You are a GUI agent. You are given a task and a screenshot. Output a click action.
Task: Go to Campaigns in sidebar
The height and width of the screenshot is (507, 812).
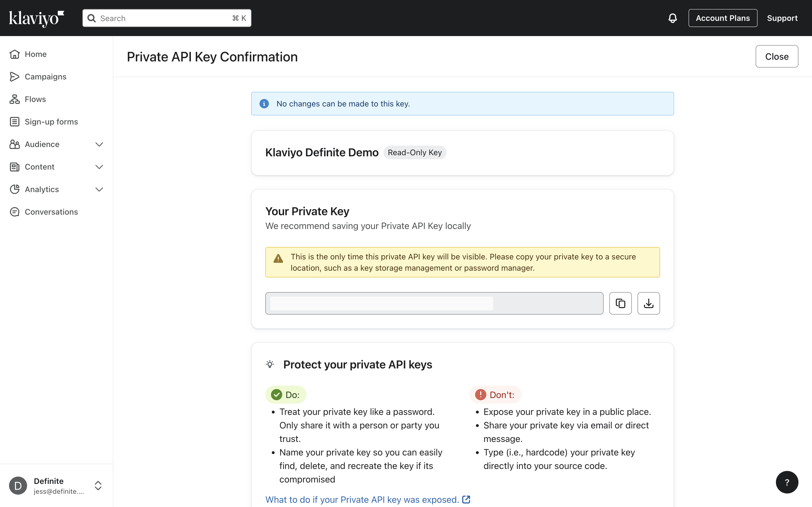coord(46,77)
